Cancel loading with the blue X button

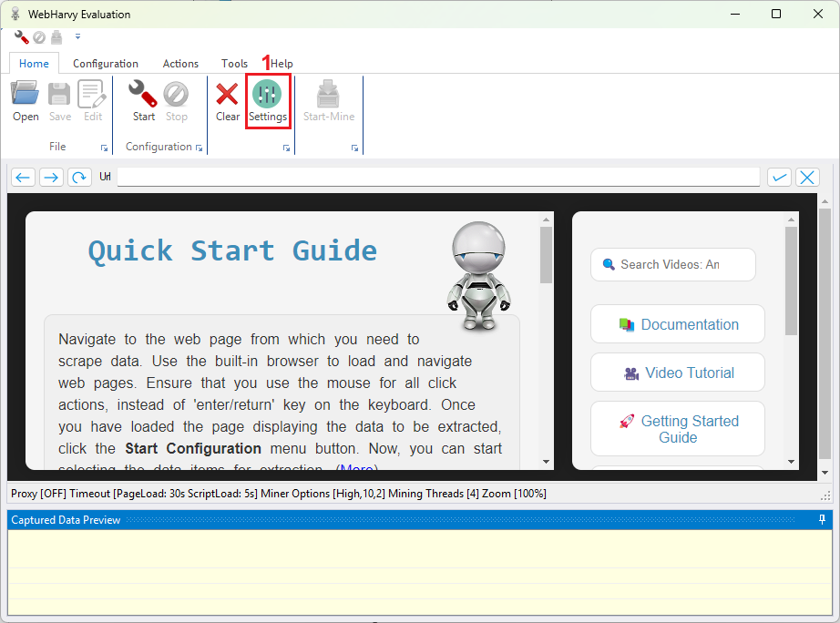tap(807, 178)
